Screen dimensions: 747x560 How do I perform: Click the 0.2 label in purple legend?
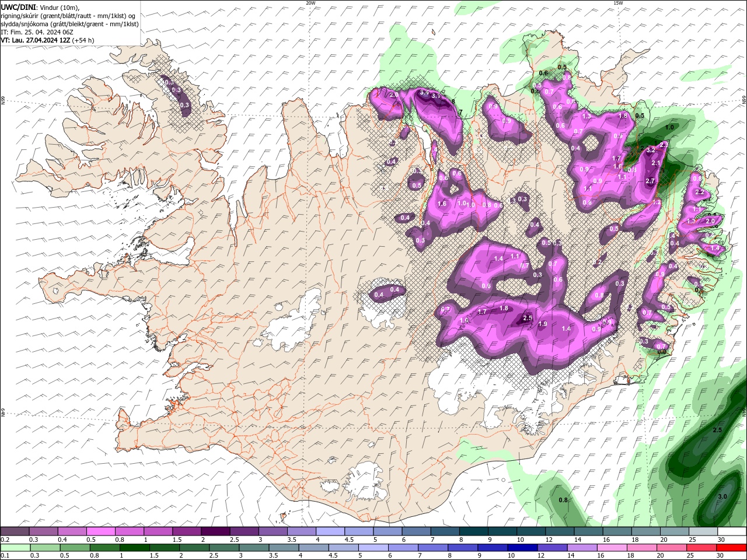(x=5, y=540)
